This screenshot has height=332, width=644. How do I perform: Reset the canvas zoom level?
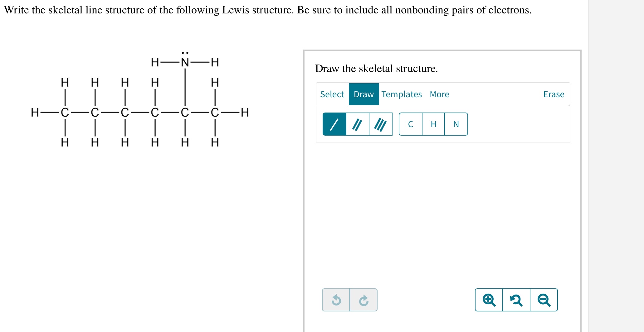pos(516,300)
